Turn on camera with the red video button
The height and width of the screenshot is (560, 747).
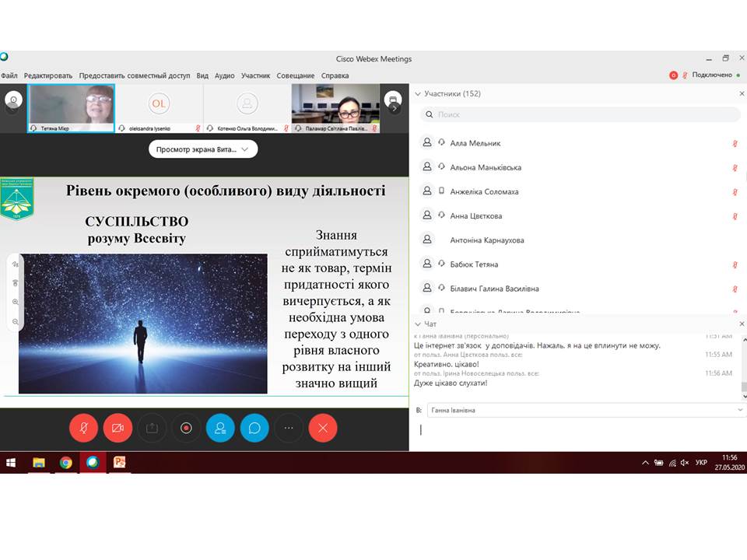117,428
